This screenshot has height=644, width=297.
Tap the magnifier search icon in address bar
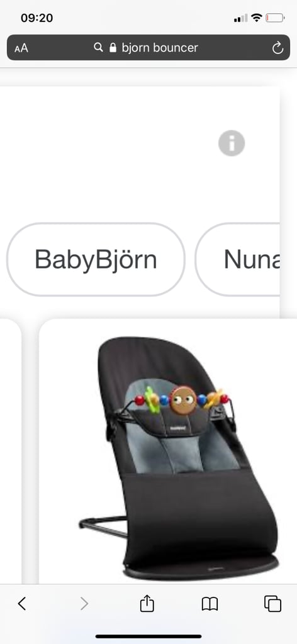pyautogui.click(x=98, y=48)
